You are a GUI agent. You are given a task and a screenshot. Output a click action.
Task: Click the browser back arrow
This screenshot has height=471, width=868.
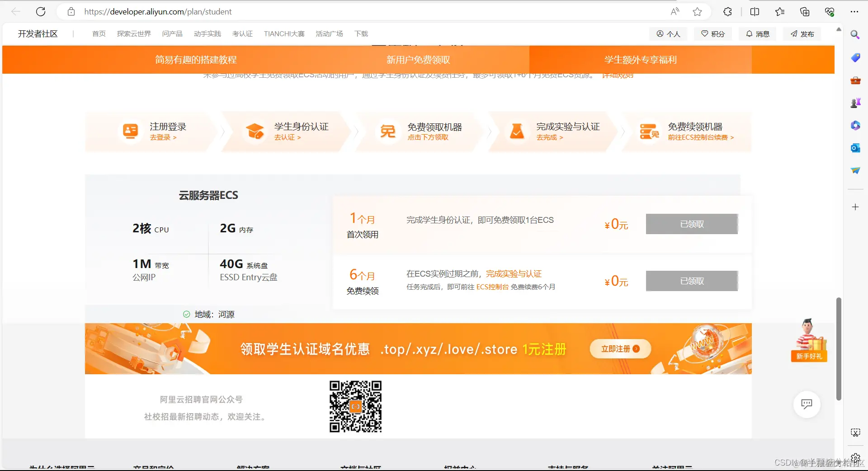point(16,12)
